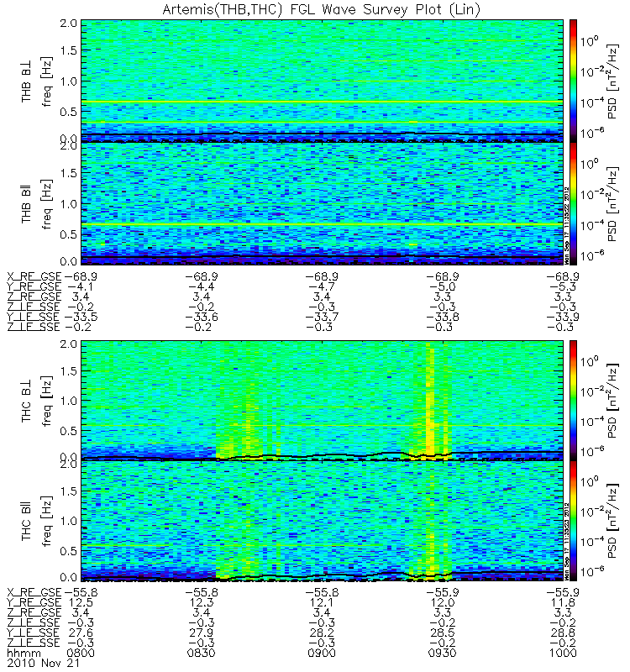The height and width of the screenshot is (672, 630).
Task: Click the PSD color bar beside THC B⊥ panel
Action: tap(573, 401)
